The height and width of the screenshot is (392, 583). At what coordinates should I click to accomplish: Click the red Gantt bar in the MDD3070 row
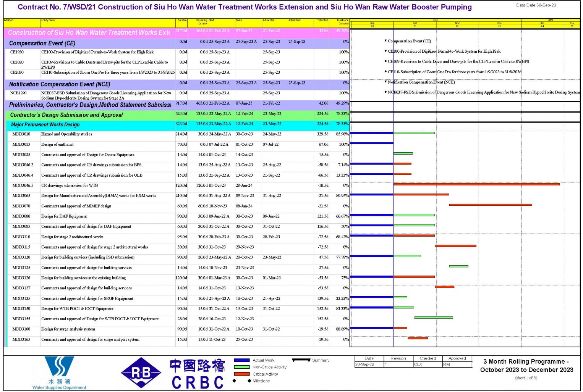tap(491, 205)
